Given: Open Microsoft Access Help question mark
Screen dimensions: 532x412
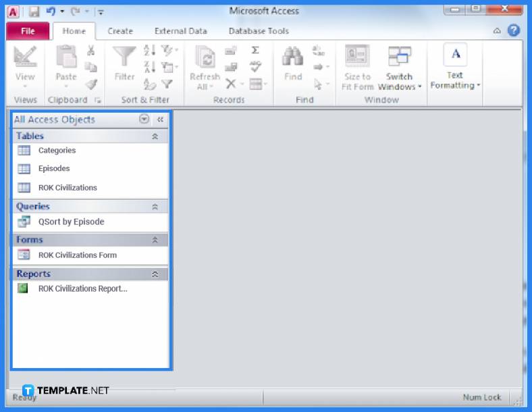Looking at the screenshot, I should (x=514, y=30).
